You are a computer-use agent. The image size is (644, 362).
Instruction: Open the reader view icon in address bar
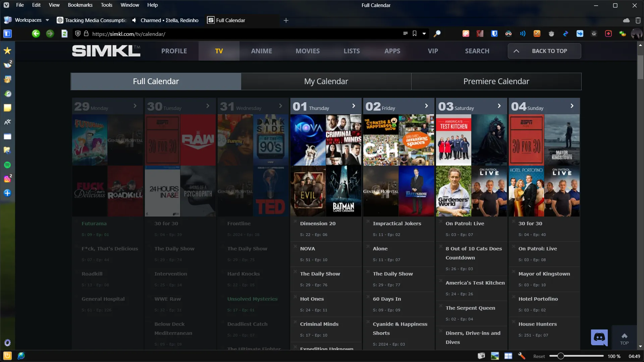(x=405, y=34)
